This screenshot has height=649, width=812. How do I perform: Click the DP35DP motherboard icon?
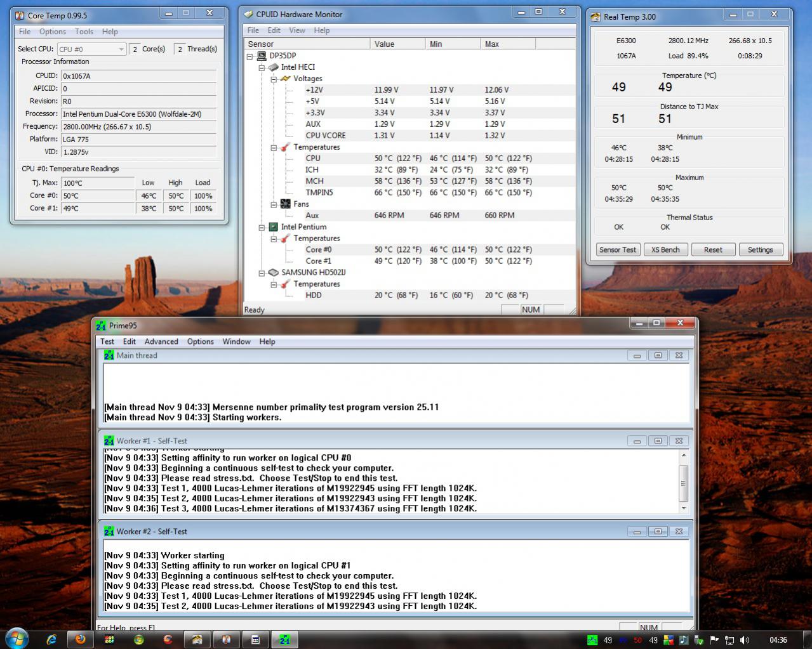[262, 56]
